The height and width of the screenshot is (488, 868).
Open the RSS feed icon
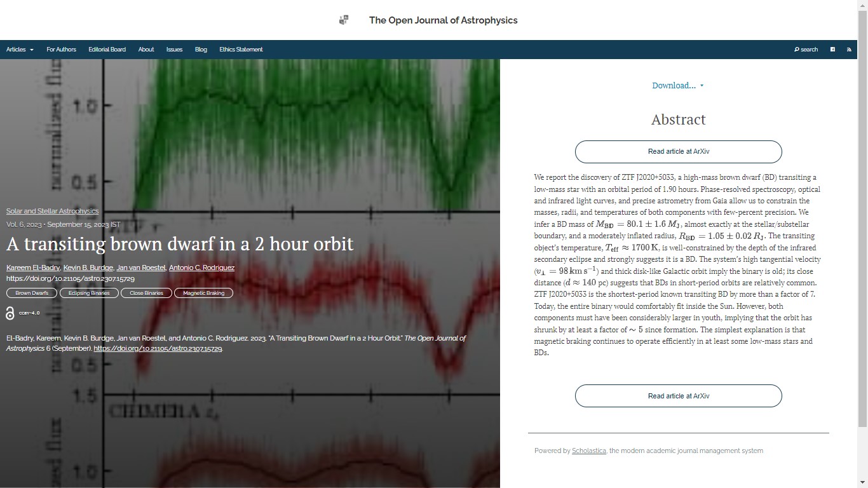(849, 50)
